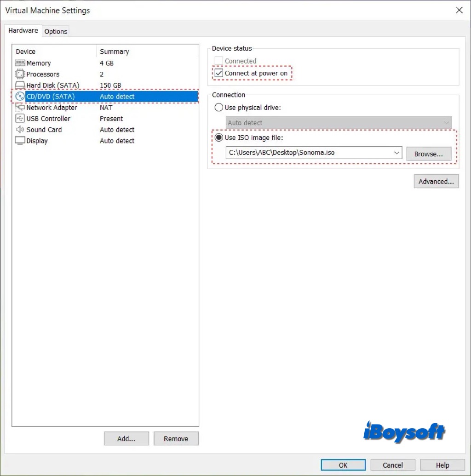
Task: Click the Network Adapter icon
Action: [20, 108]
